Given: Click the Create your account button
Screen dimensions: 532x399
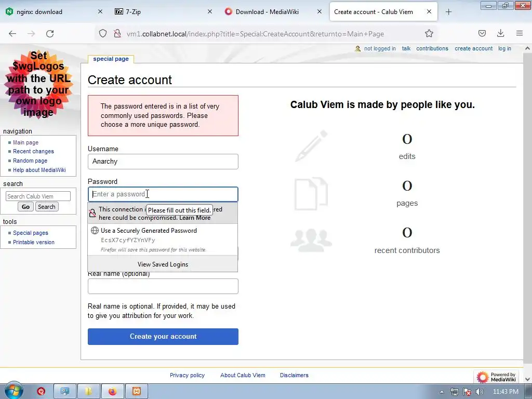Looking at the screenshot, I should pos(163,337).
